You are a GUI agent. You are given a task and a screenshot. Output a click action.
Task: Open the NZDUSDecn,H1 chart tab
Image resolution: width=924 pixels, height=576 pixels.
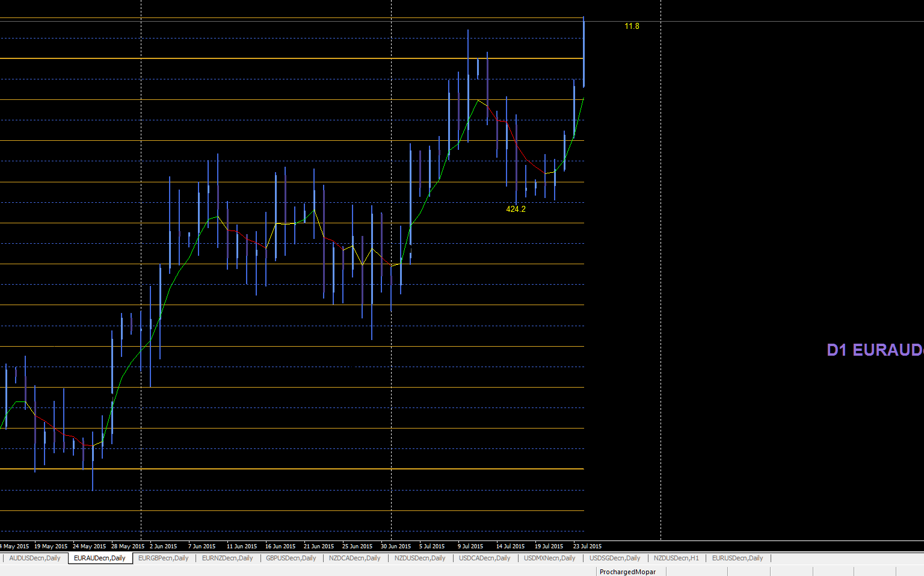click(x=676, y=558)
